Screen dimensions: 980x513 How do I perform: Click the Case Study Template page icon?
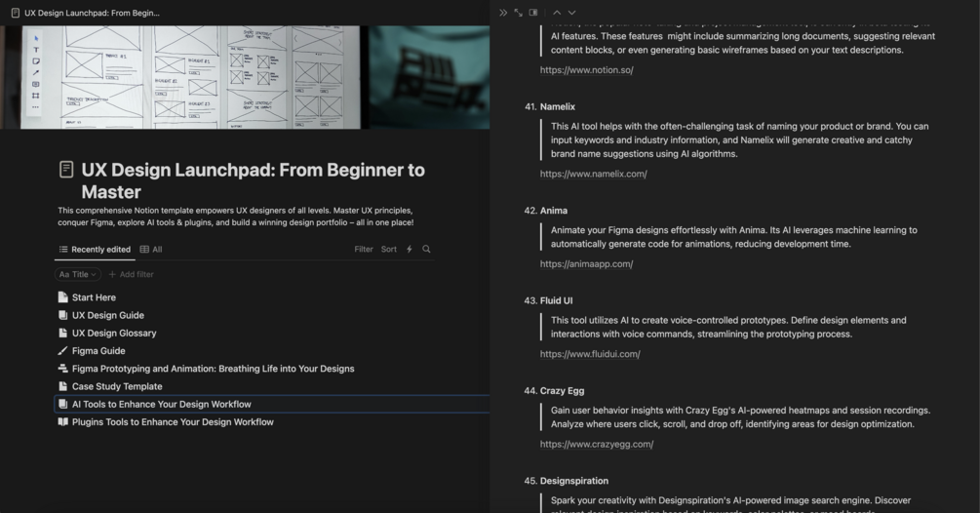(62, 386)
